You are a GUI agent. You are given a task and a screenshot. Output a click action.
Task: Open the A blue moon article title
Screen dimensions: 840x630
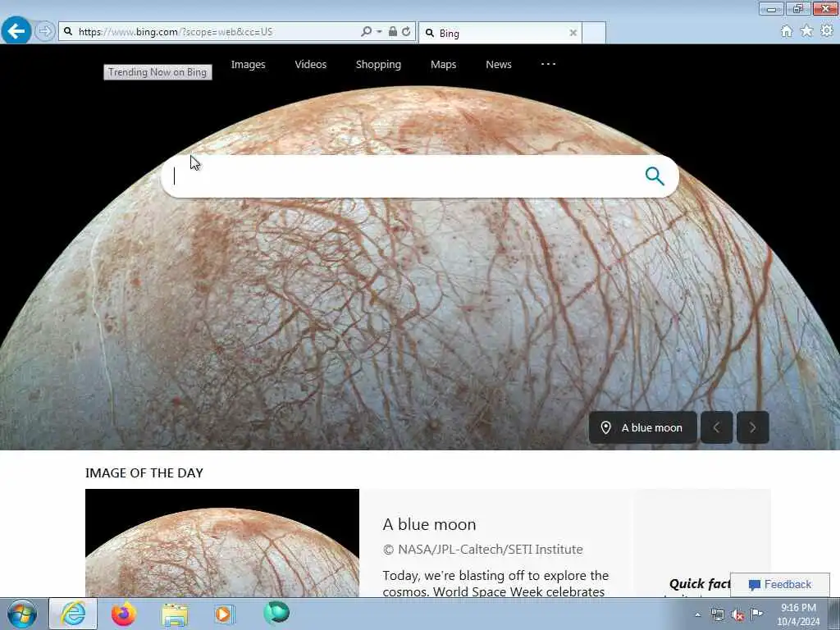pos(429,524)
